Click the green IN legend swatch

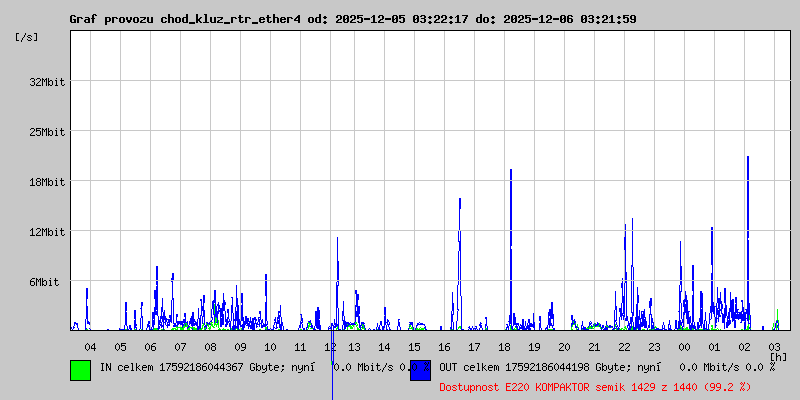click(80, 370)
